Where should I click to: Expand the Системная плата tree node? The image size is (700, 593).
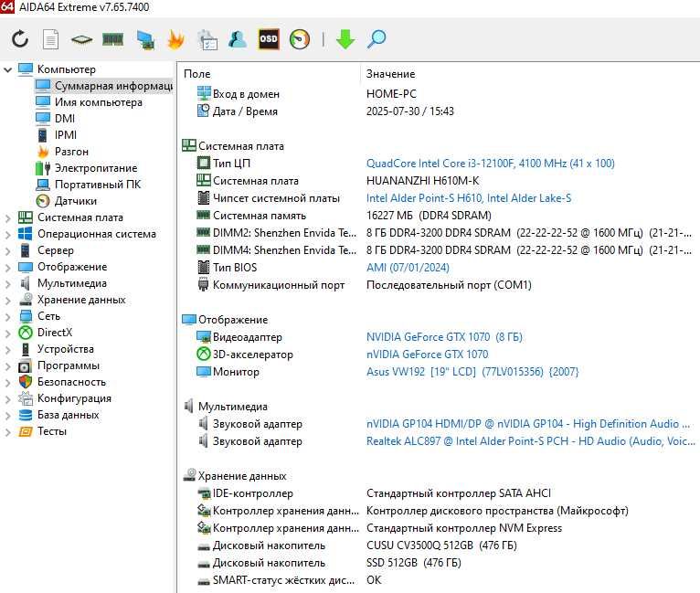(7, 218)
